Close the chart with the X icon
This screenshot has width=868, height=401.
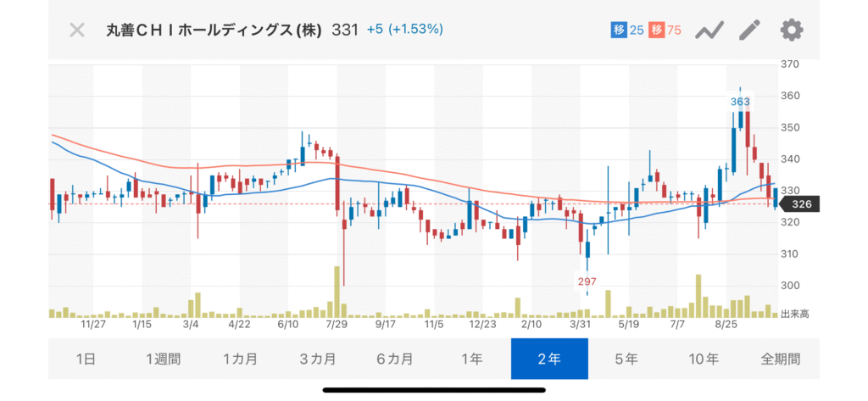tap(77, 31)
